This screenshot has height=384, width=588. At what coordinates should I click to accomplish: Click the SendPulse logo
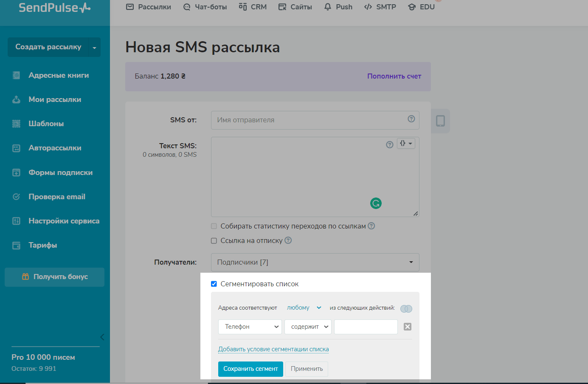click(54, 8)
